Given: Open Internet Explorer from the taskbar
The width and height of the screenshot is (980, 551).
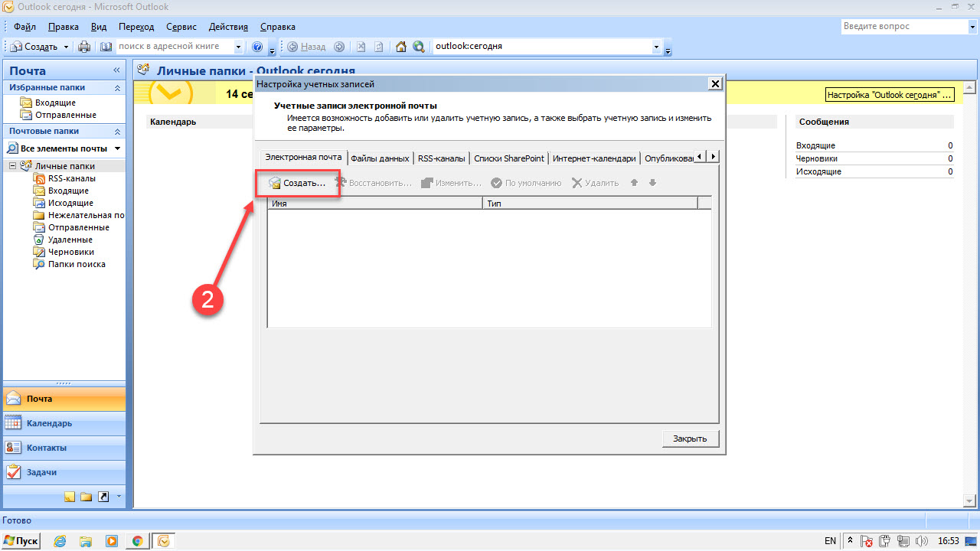Looking at the screenshot, I should point(60,541).
